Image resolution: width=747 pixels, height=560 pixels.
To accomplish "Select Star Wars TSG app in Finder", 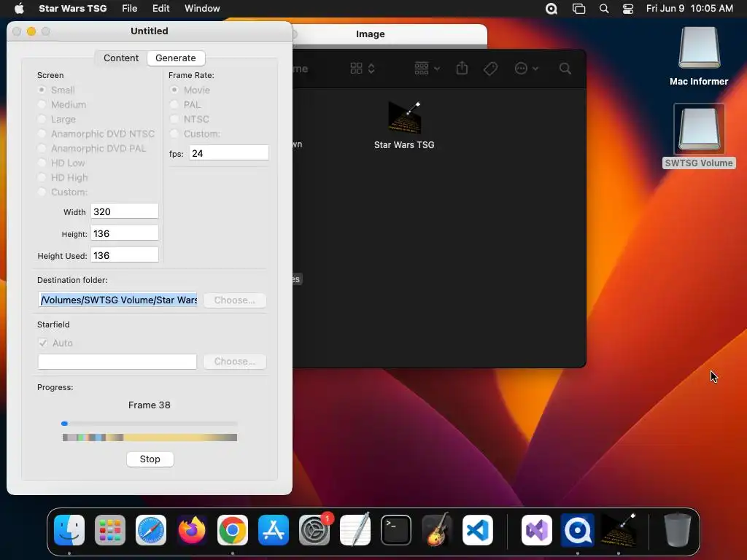I will click(404, 125).
